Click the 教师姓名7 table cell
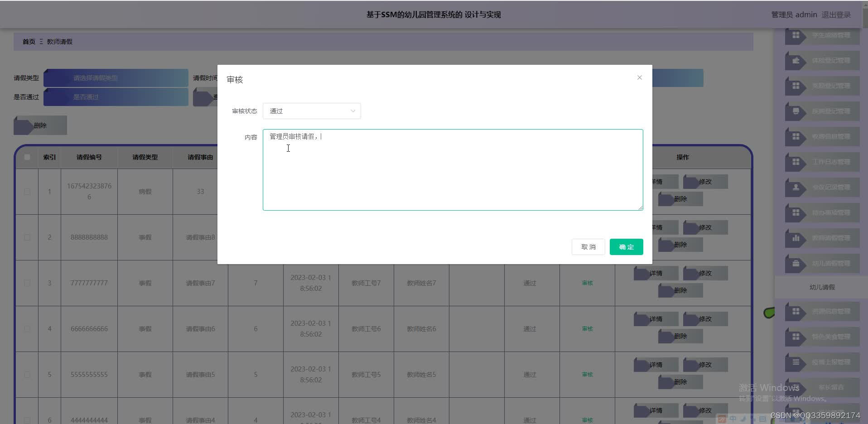 pos(421,283)
